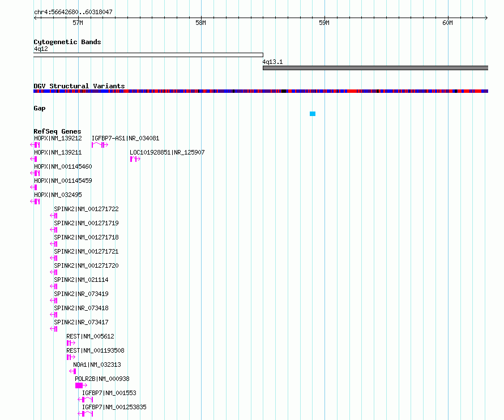Click the HOPX NM_139211 gene glyph
The width and height of the screenshot is (504, 420).
pos(33,159)
